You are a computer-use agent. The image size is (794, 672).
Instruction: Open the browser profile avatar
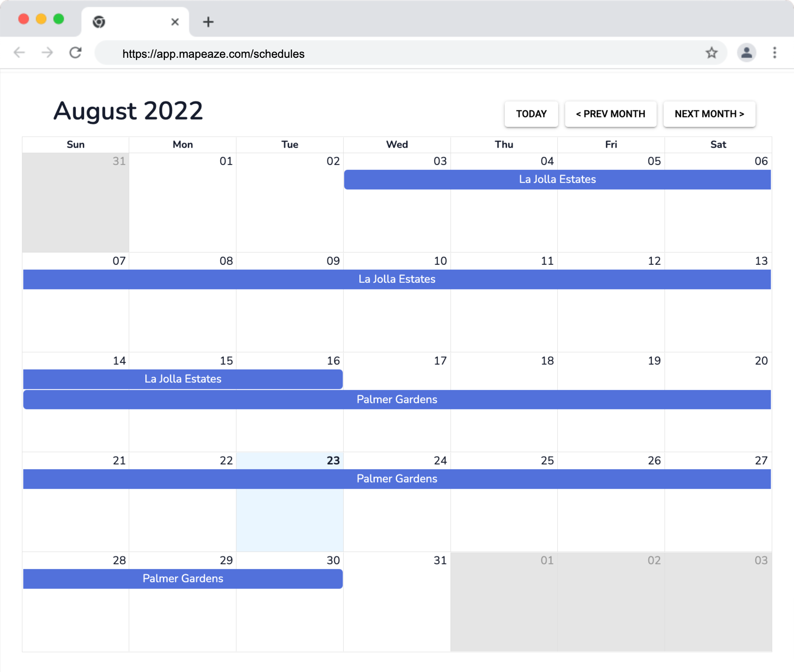click(746, 53)
